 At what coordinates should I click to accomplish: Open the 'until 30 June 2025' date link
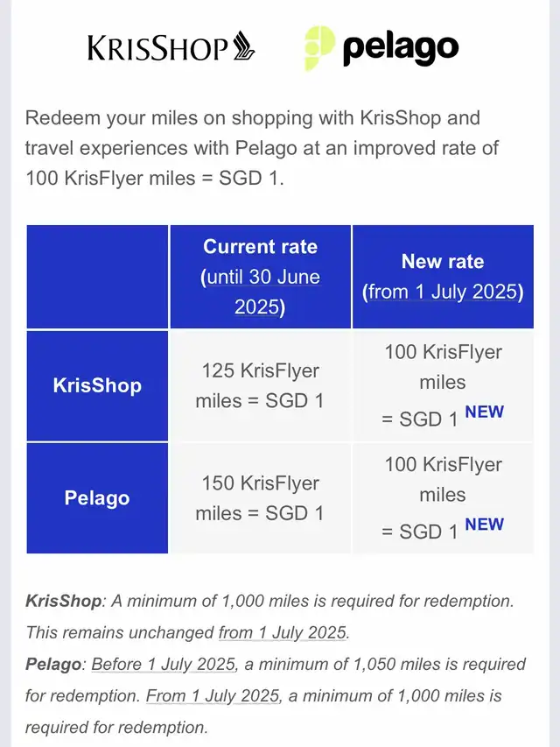click(x=260, y=292)
